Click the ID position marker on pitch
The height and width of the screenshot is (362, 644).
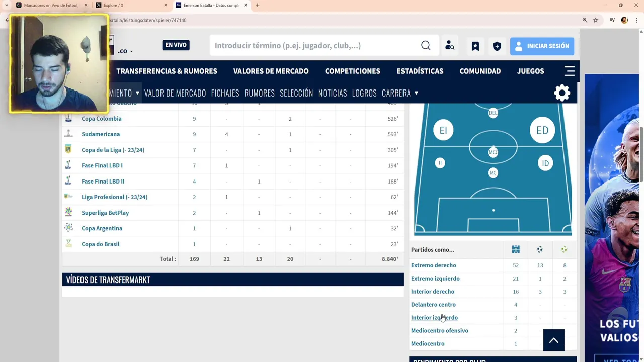coord(545,163)
